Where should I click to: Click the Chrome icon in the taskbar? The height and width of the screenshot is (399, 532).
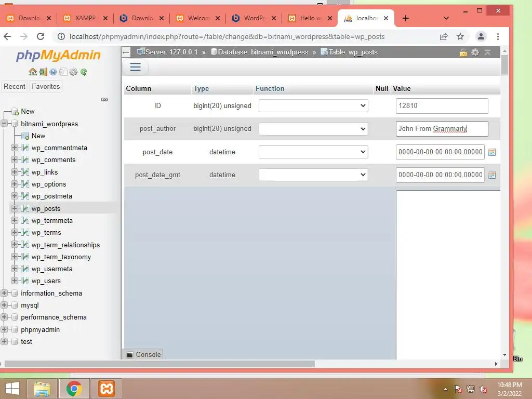(74, 389)
